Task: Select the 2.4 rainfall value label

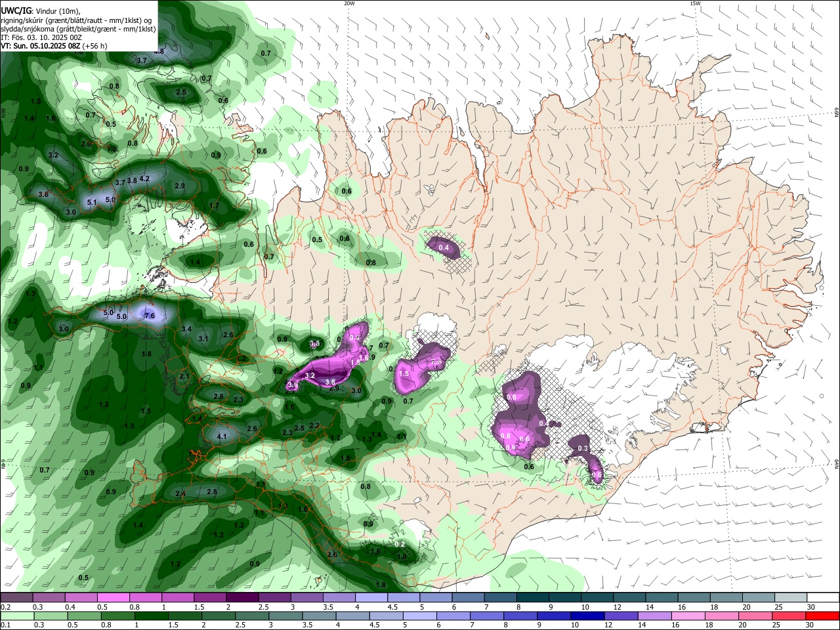Action: [180, 493]
